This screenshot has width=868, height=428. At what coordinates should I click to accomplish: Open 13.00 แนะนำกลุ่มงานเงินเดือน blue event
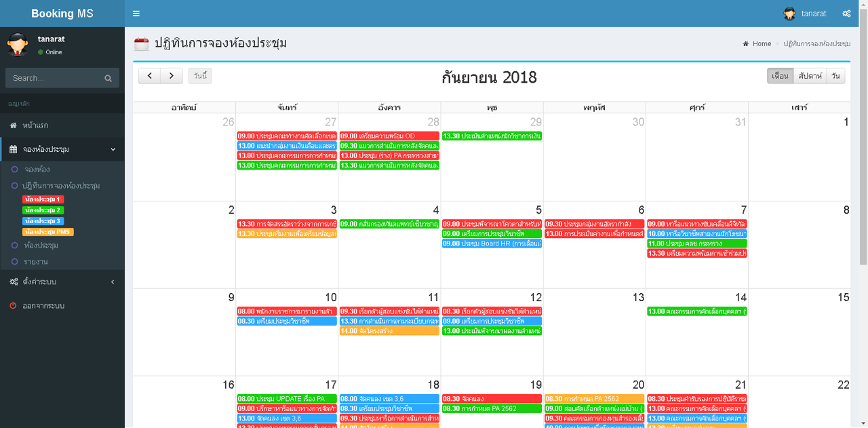click(287, 146)
